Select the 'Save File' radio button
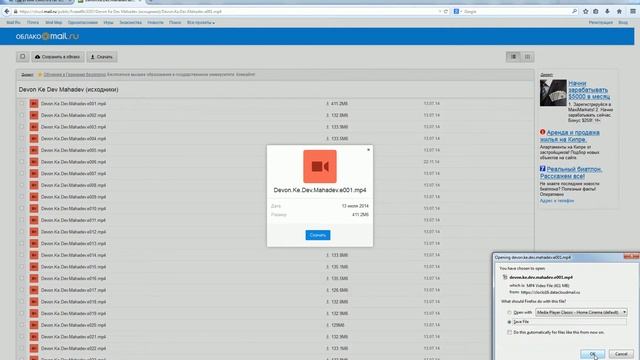 [509, 322]
